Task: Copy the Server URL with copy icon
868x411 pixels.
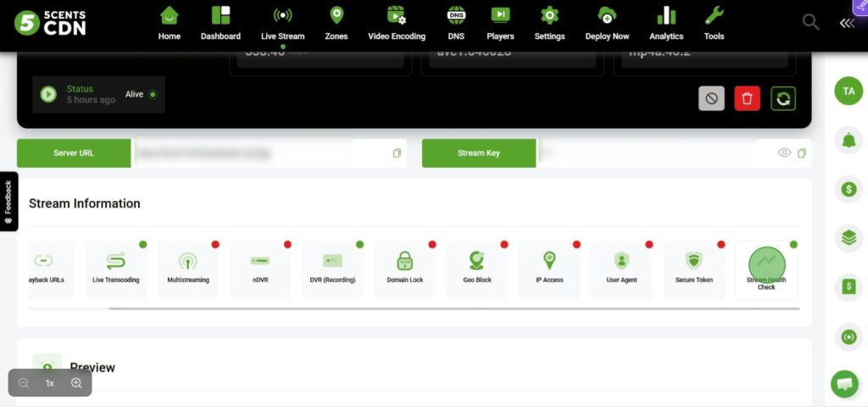Action: [396, 153]
